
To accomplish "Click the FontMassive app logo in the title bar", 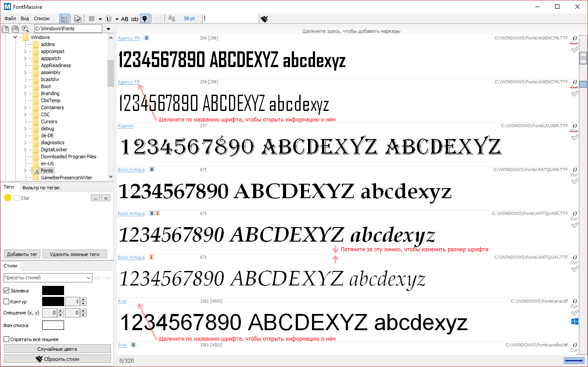I will click(x=7, y=7).
